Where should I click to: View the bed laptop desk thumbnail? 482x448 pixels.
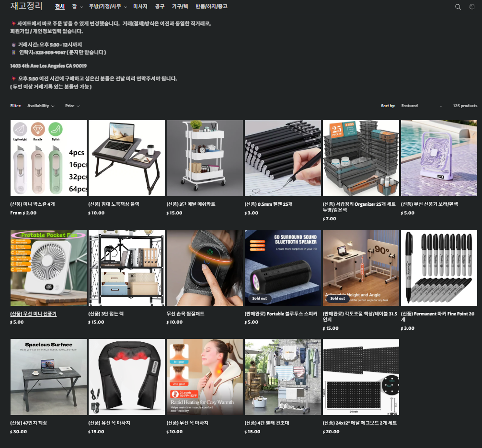coord(126,158)
